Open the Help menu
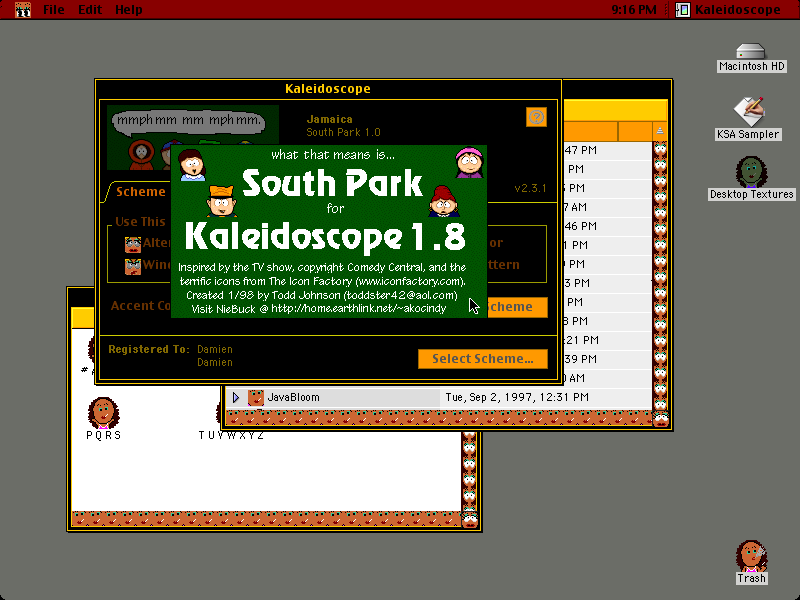The width and height of the screenshot is (800, 600). click(x=129, y=9)
